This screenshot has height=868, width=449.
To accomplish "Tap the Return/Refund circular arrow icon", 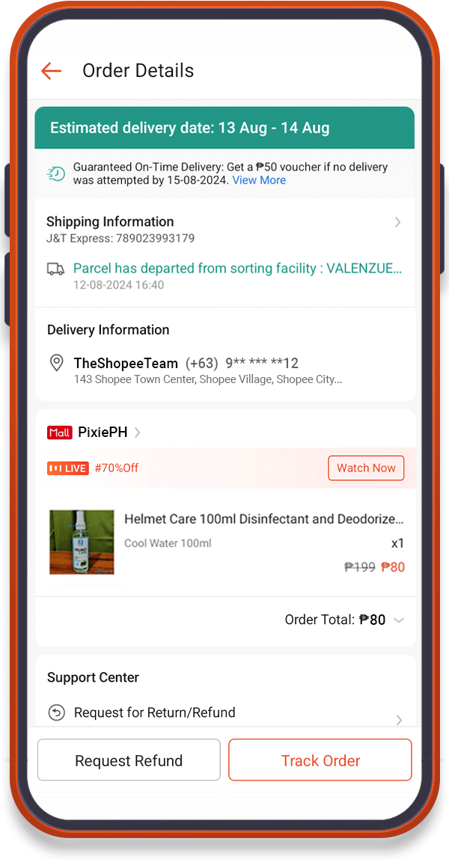I will 56,712.
